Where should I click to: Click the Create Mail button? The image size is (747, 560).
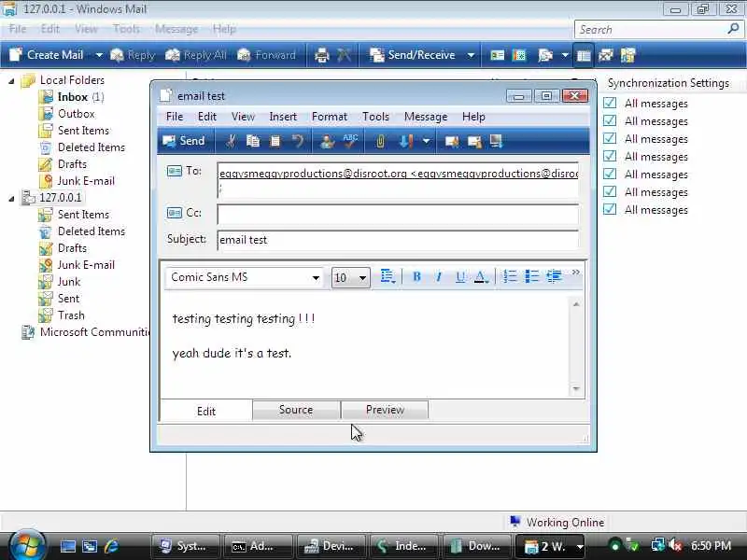pyautogui.click(x=47, y=55)
